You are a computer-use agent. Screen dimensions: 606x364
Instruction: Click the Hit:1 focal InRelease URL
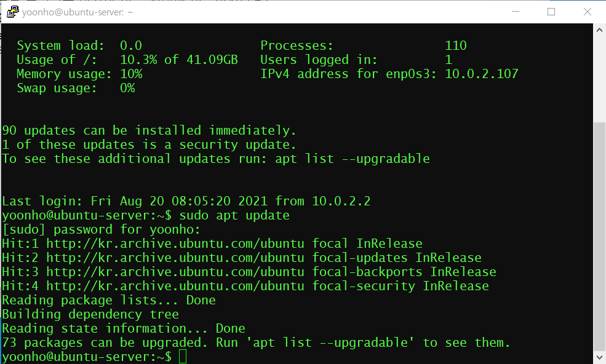(175, 244)
